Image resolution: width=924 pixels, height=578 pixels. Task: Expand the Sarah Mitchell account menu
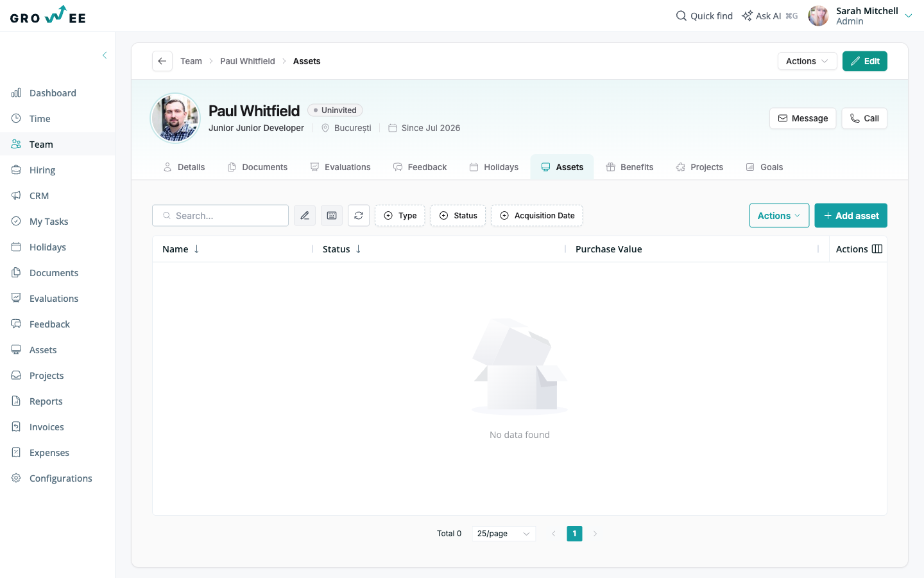click(x=909, y=16)
